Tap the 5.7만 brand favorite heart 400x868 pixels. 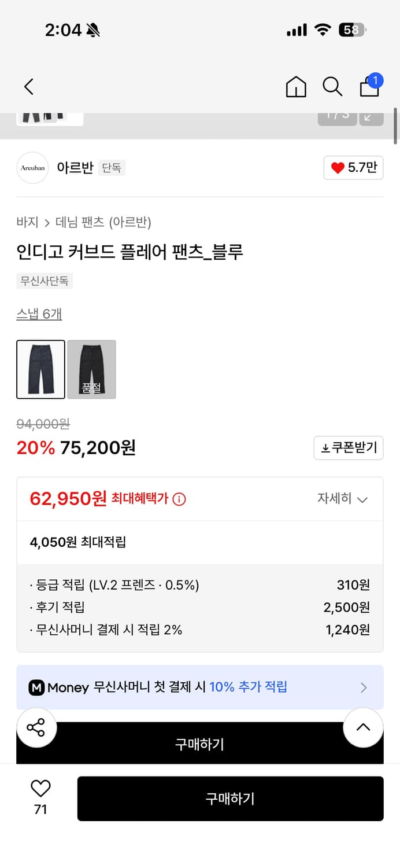[353, 167]
